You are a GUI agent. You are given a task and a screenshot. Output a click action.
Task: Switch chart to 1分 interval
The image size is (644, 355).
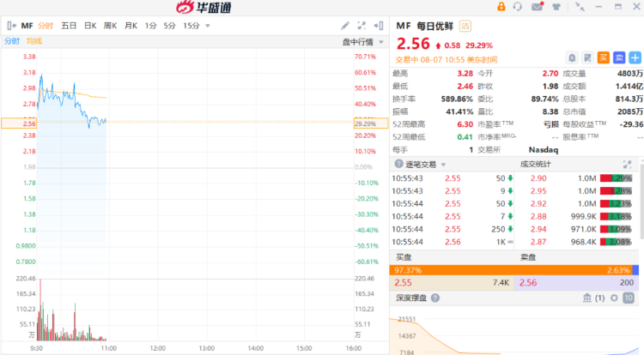pyautogui.click(x=151, y=26)
